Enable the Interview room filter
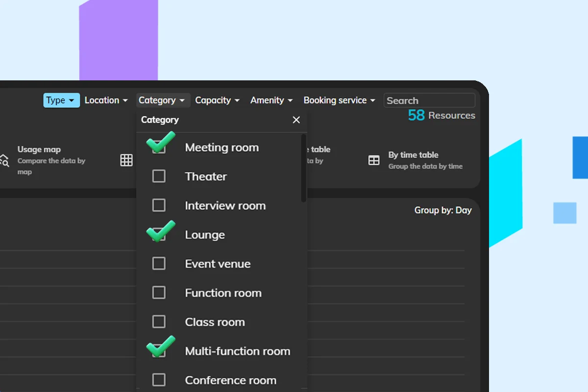The image size is (588, 392). 159,205
